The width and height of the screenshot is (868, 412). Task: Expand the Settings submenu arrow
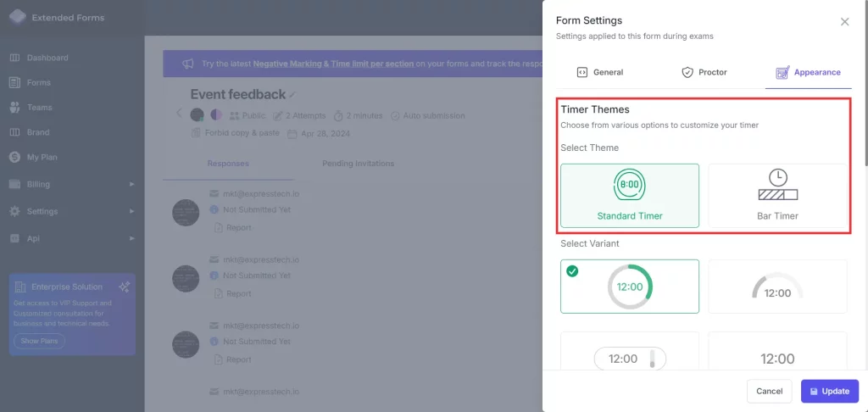131,211
